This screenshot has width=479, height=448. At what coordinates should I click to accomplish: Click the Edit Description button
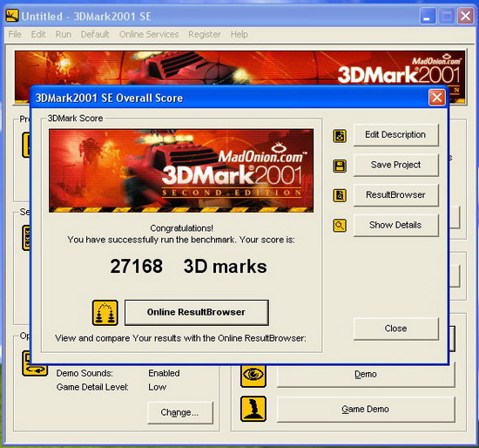tap(395, 135)
